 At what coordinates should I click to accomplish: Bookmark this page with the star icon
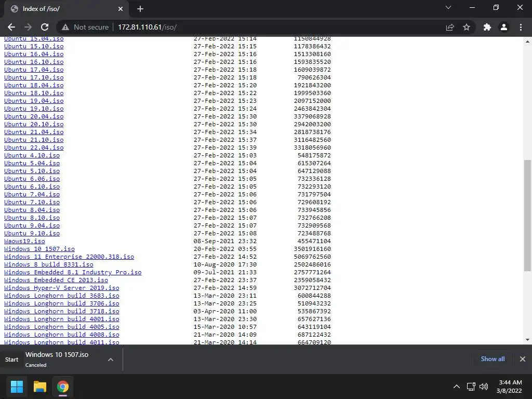[467, 27]
